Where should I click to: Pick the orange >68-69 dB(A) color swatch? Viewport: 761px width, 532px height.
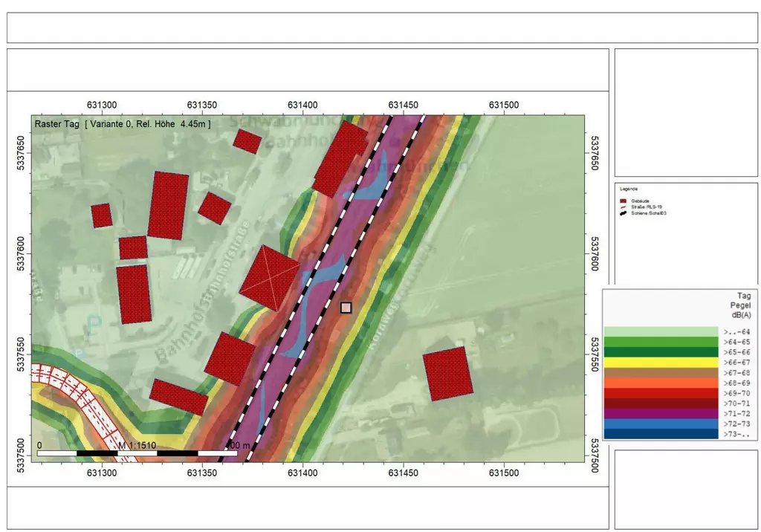coord(661,383)
